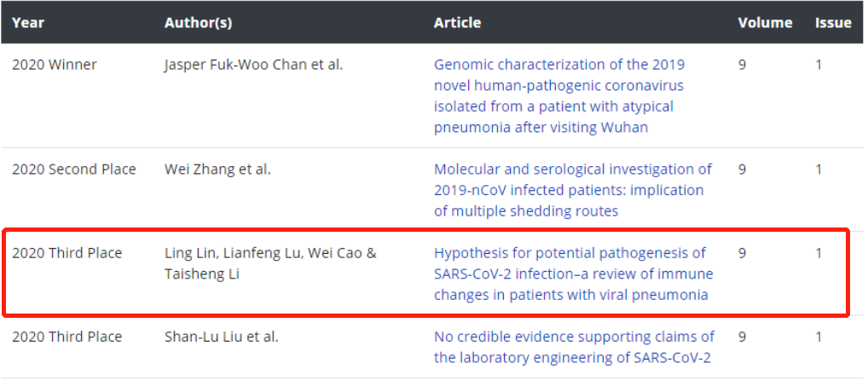Click the Author(s) column header

[x=198, y=23]
